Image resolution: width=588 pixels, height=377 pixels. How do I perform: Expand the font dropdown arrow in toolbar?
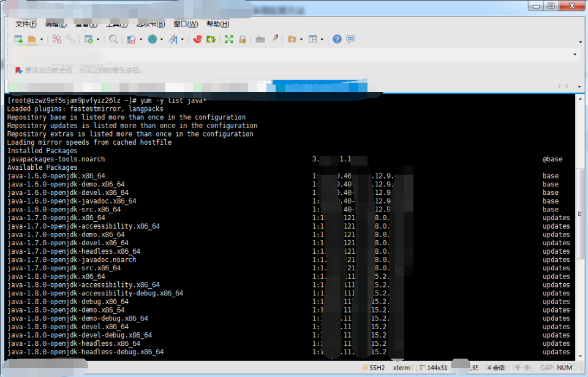182,40
